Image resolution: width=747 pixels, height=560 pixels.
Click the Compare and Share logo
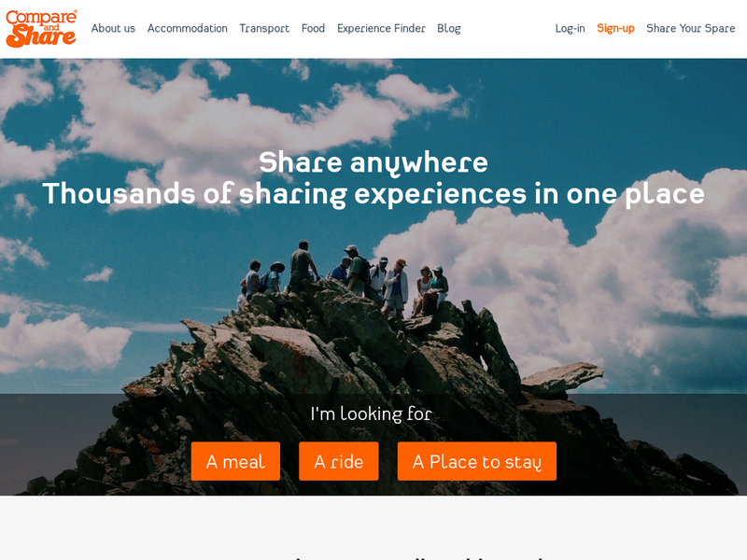point(41,29)
